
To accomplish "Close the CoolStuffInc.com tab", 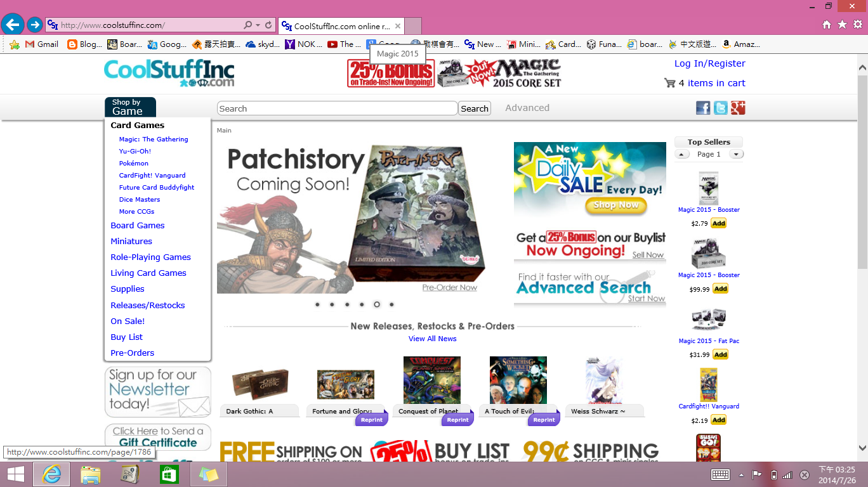I will coord(398,26).
